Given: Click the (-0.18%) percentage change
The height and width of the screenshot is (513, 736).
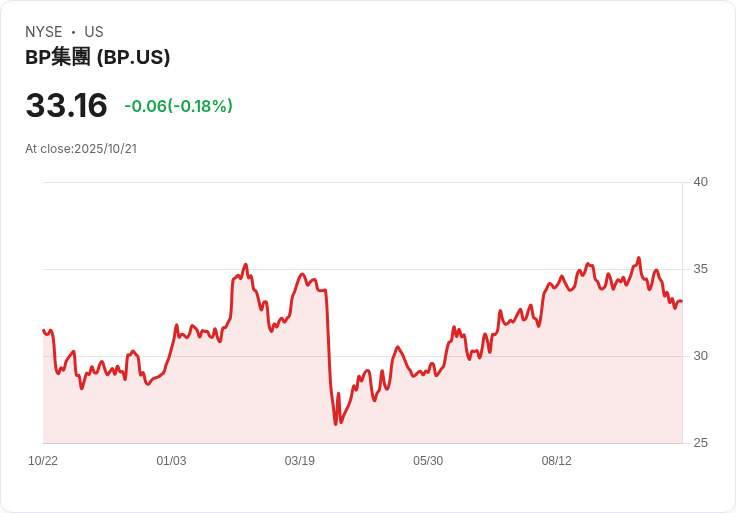Looking at the screenshot, I should pos(200,106).
